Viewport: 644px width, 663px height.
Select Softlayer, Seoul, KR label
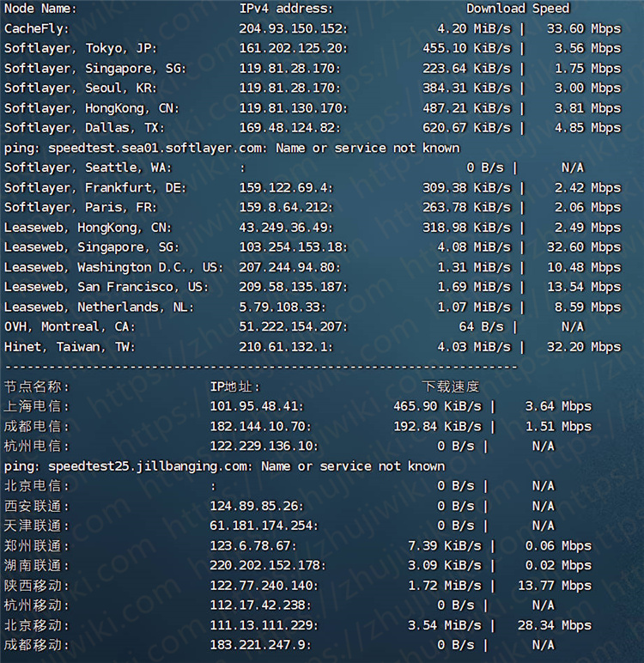click(x=81, y=88)
